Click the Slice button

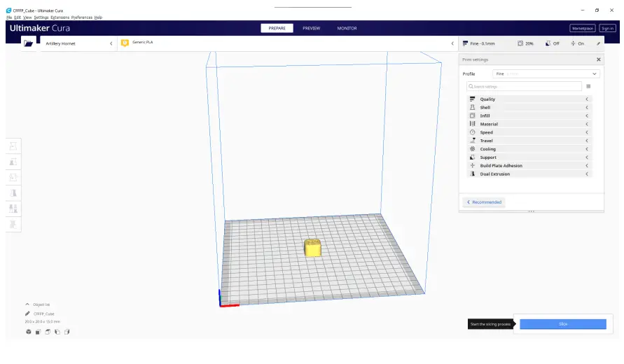coord(562,324)
